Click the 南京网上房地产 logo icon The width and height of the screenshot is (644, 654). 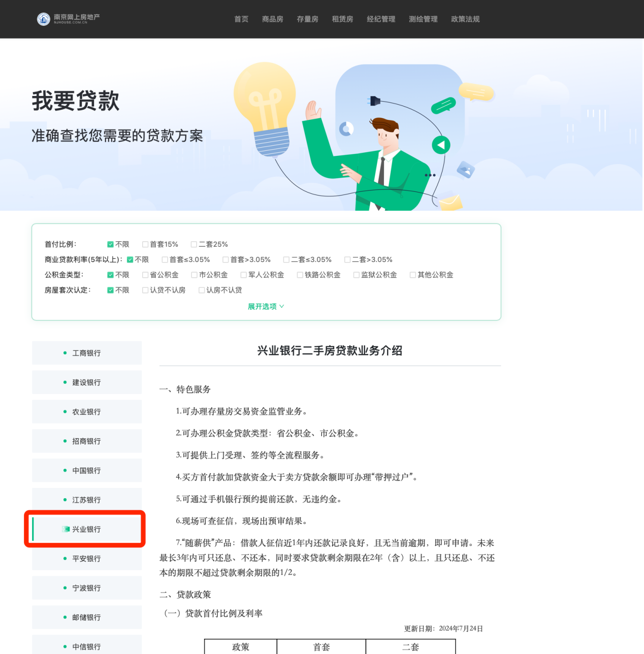(x=44, y=19)
